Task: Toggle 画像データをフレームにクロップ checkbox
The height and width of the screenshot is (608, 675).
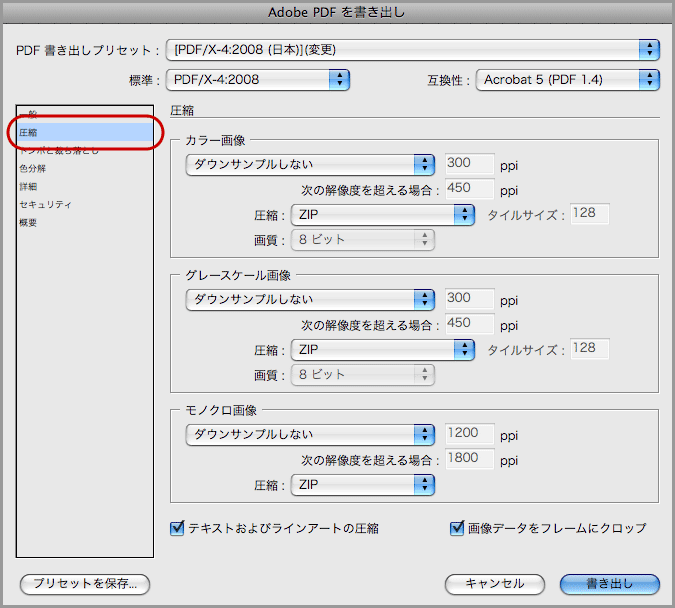Action: coord(457,528)
